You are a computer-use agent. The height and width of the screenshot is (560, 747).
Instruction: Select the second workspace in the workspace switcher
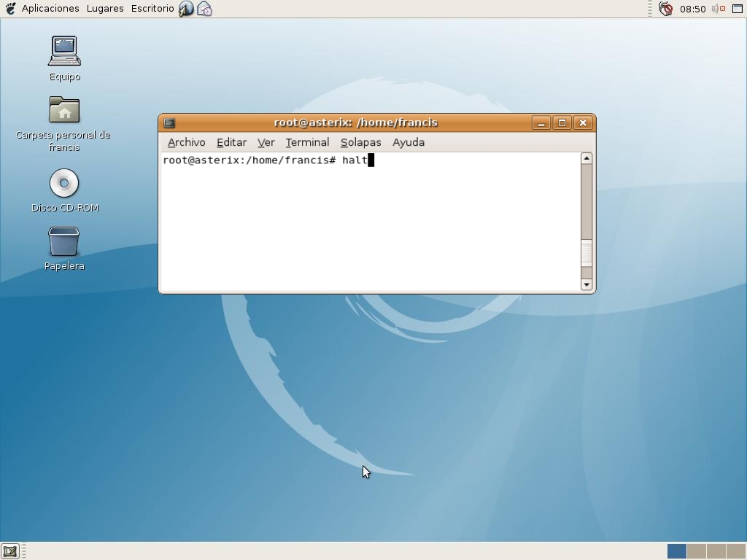(x=698, y=552)
